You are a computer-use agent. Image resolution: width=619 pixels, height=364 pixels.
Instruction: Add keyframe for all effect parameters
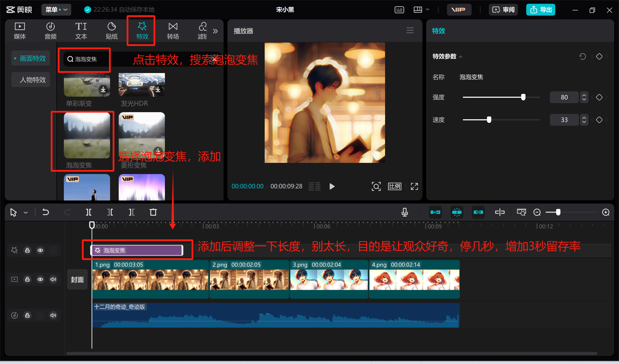(x=599, y=57)
